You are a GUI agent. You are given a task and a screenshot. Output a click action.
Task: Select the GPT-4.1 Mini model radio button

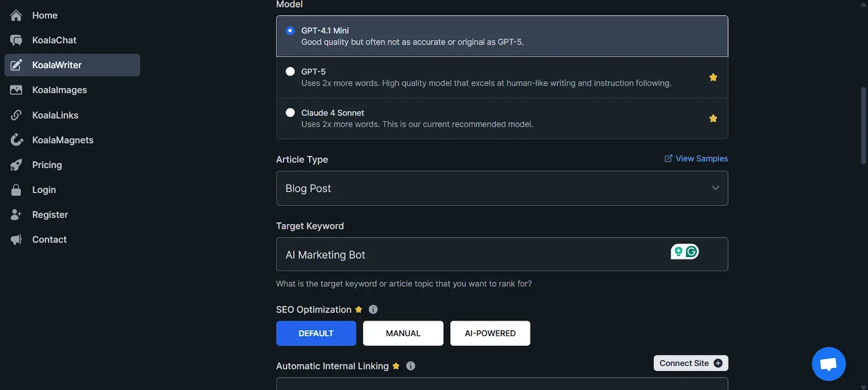[x=290, y=30]
